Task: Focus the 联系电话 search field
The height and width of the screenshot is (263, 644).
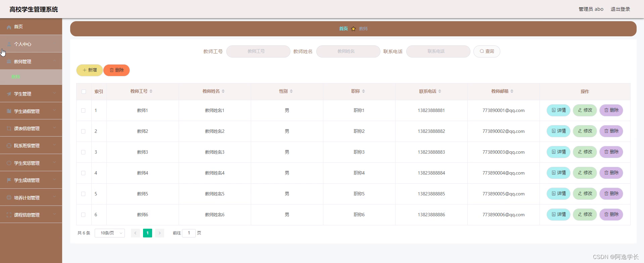Action: [x=438, y=51]
